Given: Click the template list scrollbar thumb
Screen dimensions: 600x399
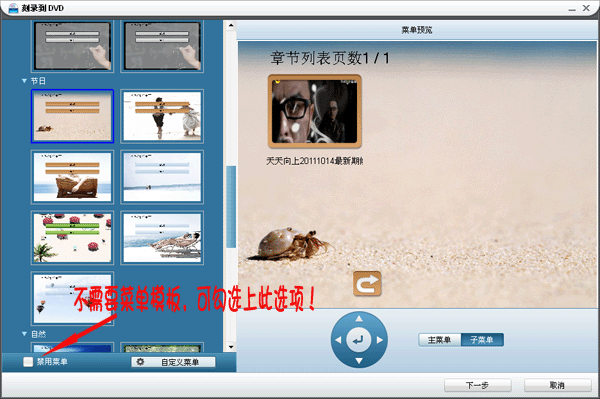Looking at the screenshot, I should pos(231,207).
